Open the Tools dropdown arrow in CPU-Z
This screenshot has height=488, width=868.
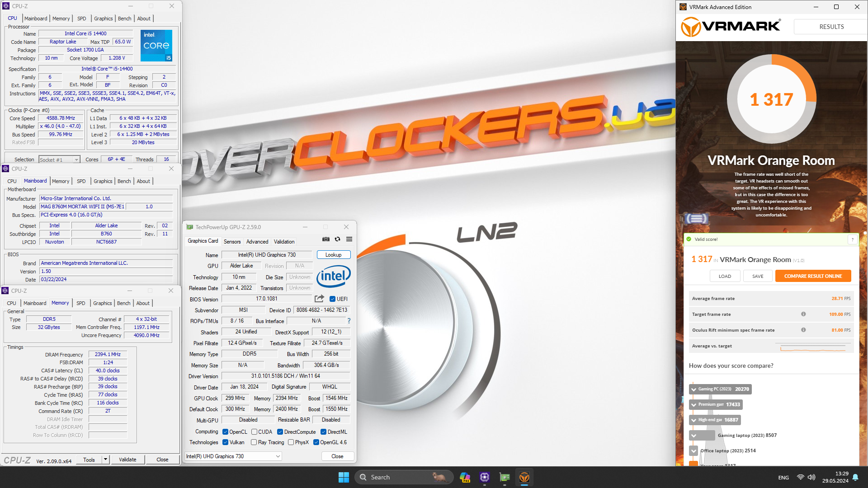coord(105,460)
